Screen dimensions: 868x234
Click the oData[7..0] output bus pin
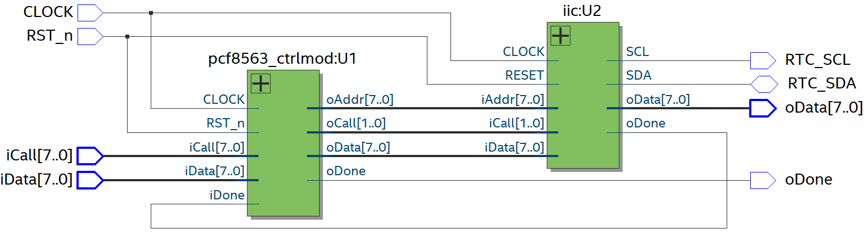[762, 108]
